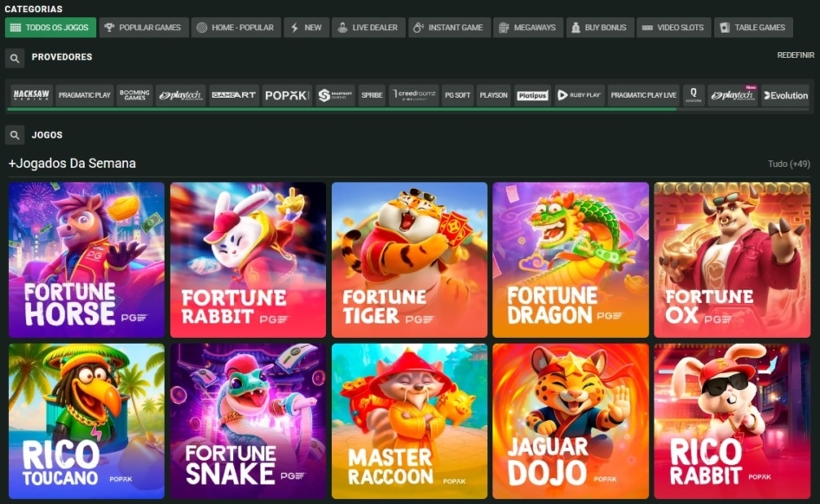Filter by Pragmatic Play Live provider
Viewport: 820px width, 504px height.
tap(643, 95)
